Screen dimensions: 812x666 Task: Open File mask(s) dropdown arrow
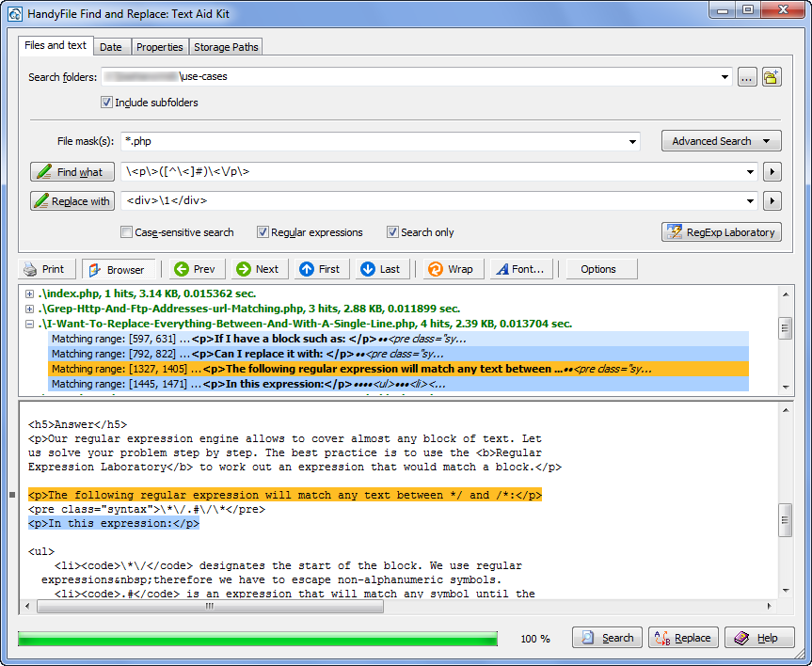click(x=632, y=141)
